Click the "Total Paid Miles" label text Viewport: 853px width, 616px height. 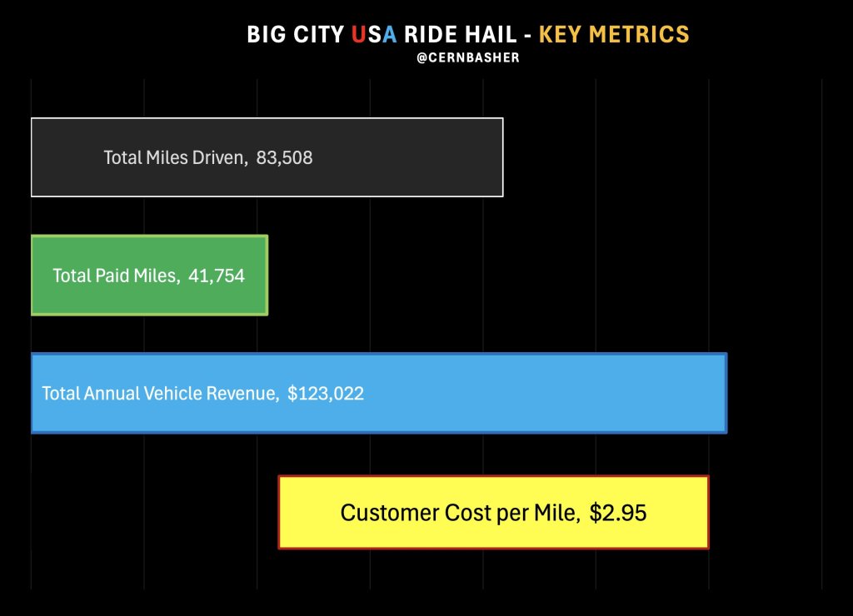pyautogui.click(x=116, y=276)
